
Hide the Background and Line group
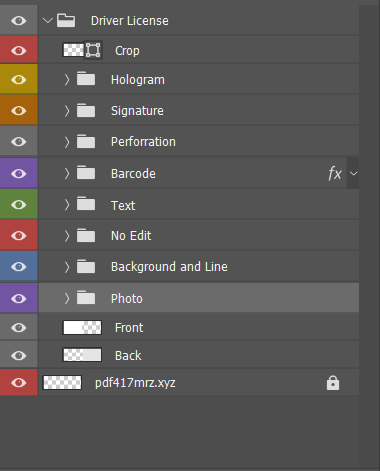[x=19, y=267]
